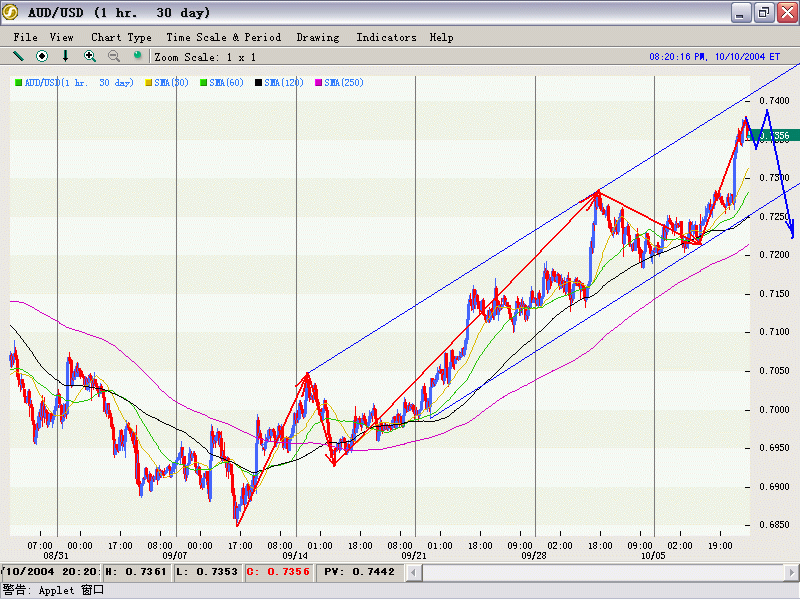Screen dimensions: 800x600
Task: Expand the Chart Type menu
Action: (121, 38)
